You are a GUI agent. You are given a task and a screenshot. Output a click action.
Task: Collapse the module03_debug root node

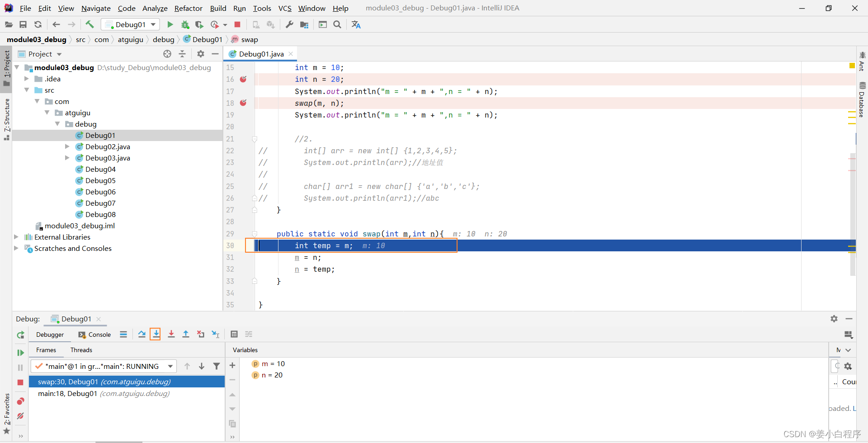coord(17,67)
